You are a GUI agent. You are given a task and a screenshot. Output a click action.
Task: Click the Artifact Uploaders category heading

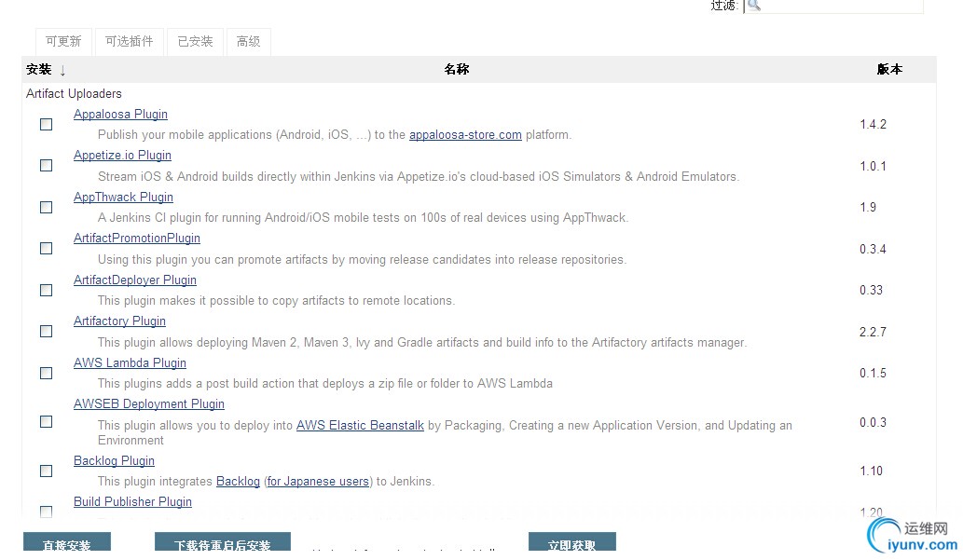(x=74, y=94)
